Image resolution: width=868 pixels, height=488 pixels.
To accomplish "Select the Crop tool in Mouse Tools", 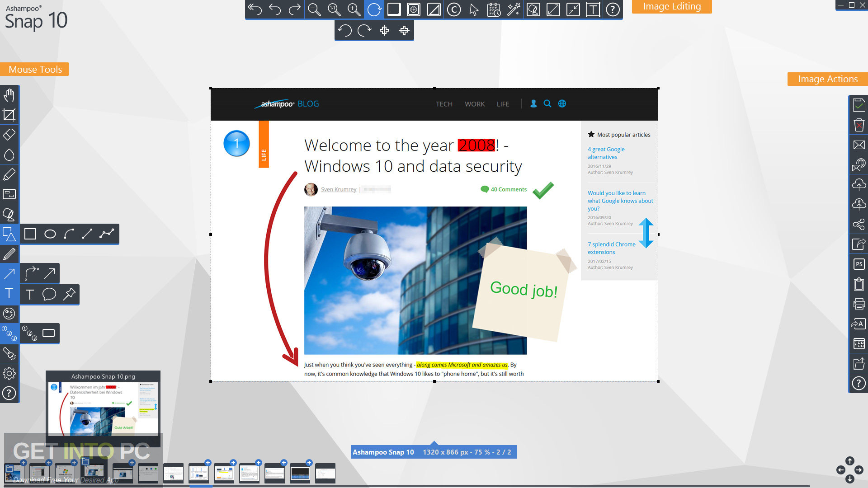I will tap(9, 115).
